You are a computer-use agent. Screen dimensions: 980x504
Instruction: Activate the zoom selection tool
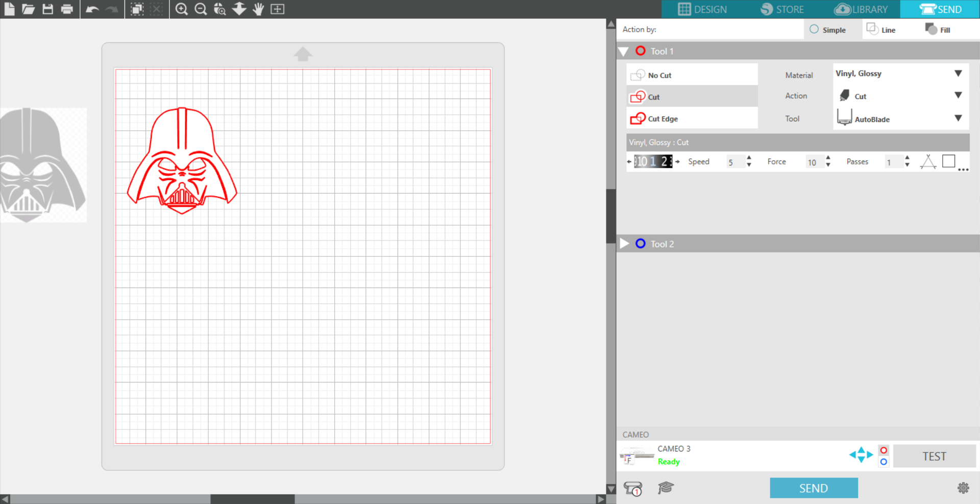click(x=220, y=9)
